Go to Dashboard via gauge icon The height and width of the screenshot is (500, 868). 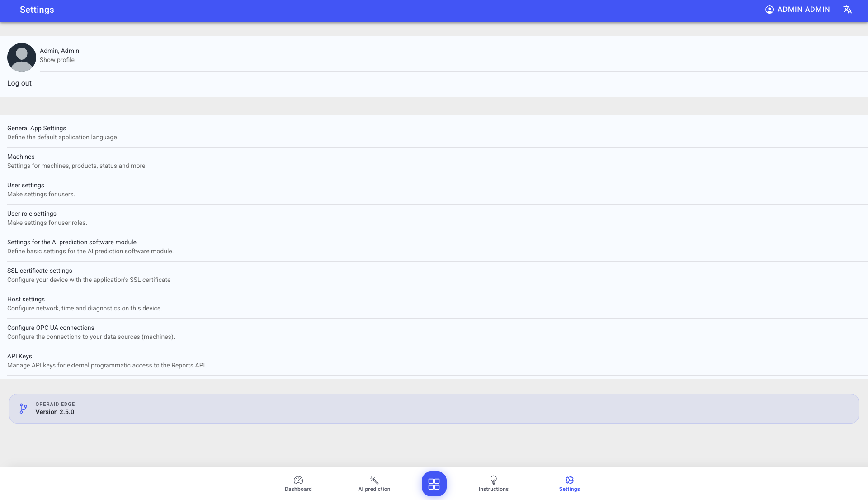(298, 480)
